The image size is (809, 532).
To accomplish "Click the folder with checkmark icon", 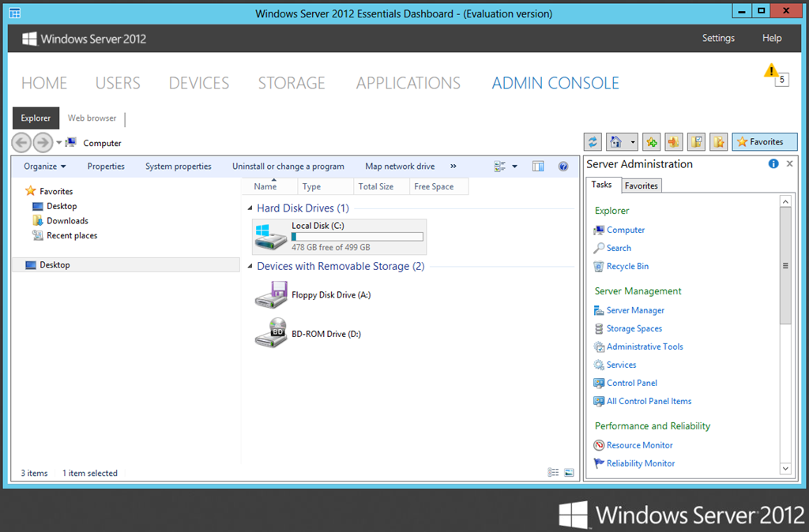I will (696, 142).
